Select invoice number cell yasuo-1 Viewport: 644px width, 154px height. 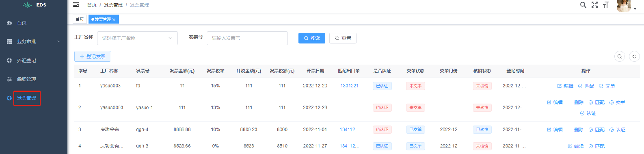pos(144,108)
